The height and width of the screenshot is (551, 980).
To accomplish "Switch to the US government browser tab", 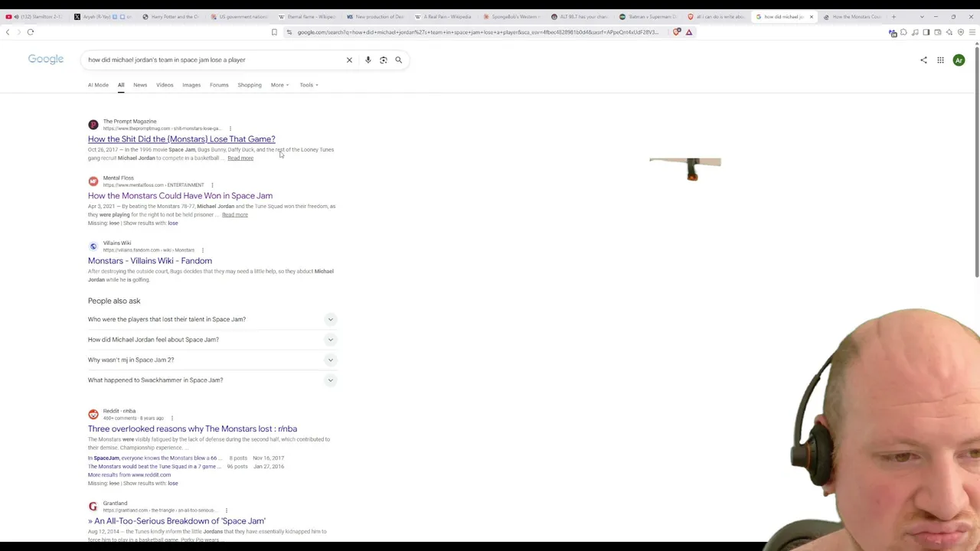I will [238, 16].
